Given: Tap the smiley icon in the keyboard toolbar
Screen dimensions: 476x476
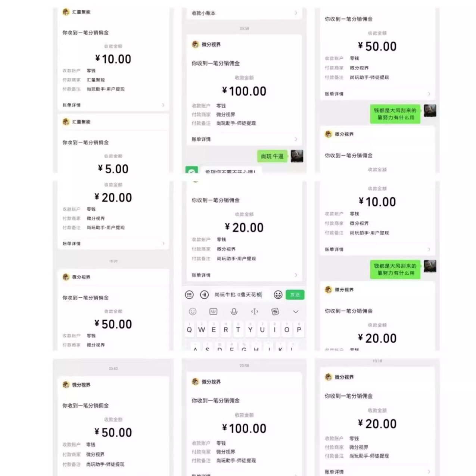Looking at the screenshot, I should coord(193,311).
